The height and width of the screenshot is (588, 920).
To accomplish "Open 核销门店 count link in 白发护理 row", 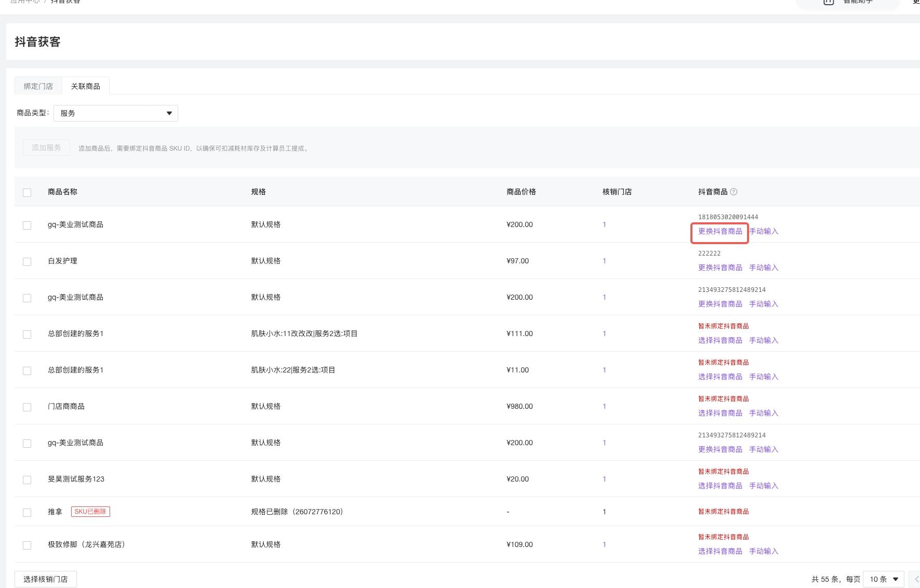I will tap(604, 261).
